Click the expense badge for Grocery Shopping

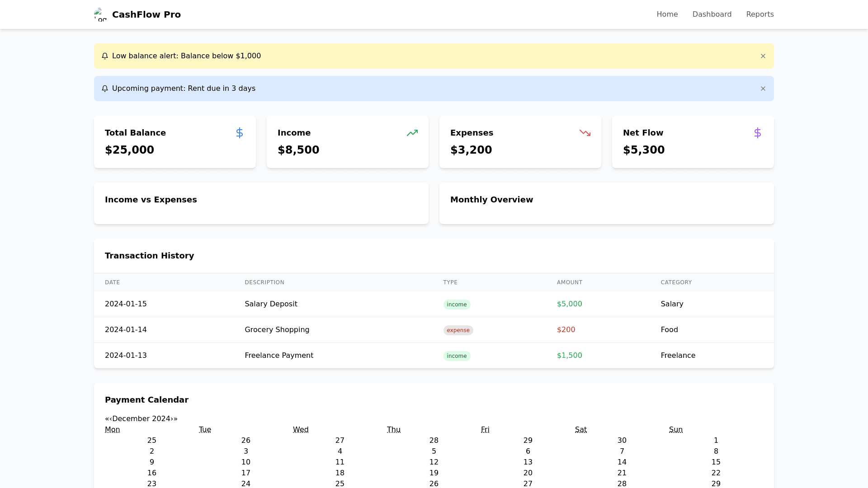[458, 330]
